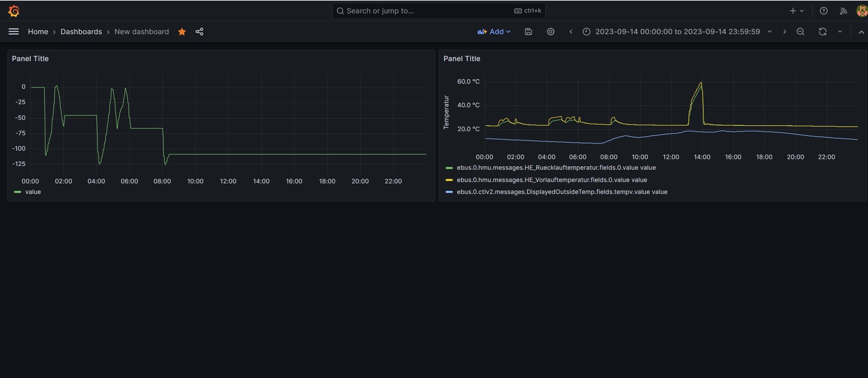The image size is (868, 378).
Task: Open the help question mark icon
Action: (824, 11)
